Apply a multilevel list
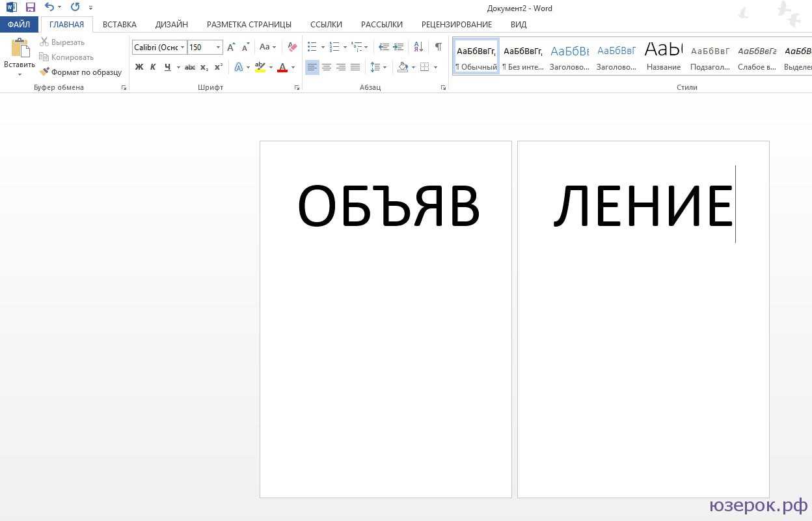The width and height of the screenshot is (812, 521). [357, 47]
